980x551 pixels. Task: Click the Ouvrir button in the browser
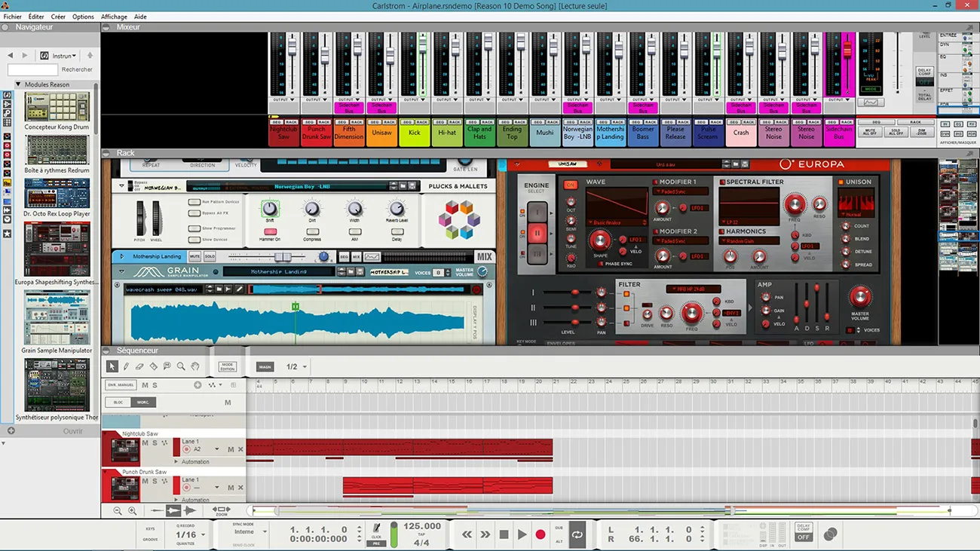[x=73, y=431]
